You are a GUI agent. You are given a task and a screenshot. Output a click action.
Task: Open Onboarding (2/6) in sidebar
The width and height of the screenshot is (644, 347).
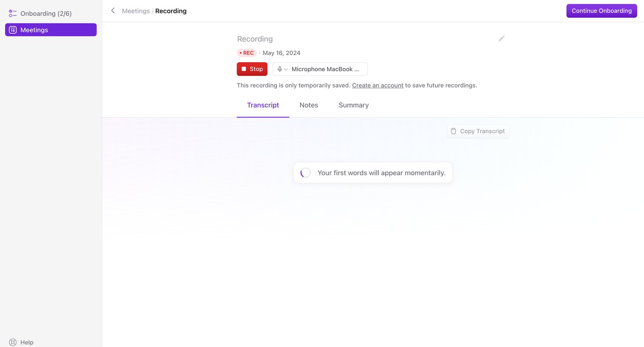coord(51,14)
